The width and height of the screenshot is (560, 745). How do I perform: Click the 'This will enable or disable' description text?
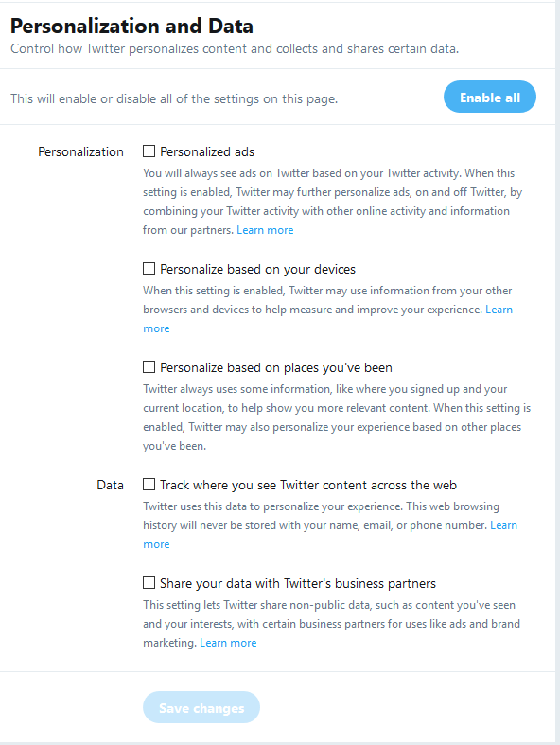click(x=174, y=98)
